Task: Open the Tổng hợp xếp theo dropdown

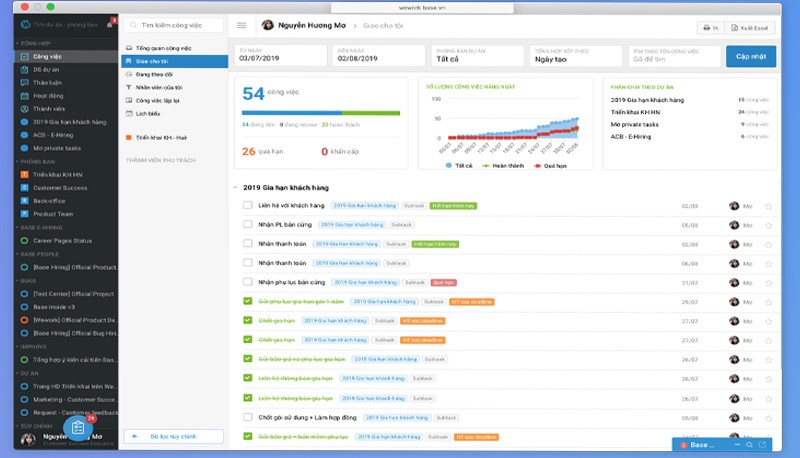Action: point(576,56)
